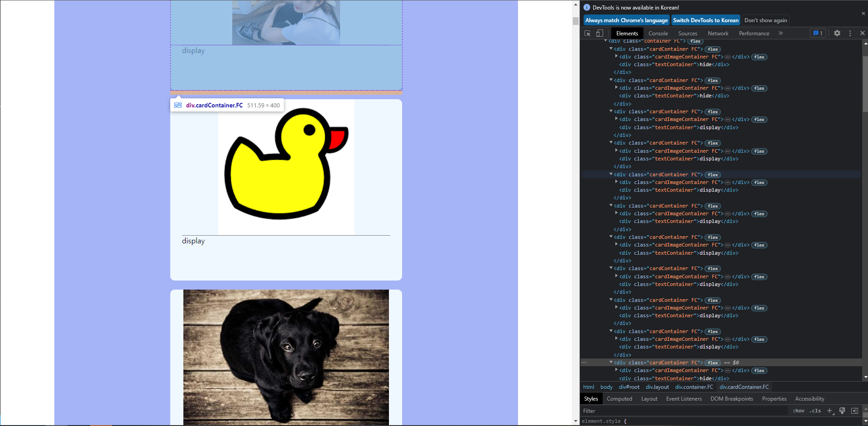Switch to the Computed pane tab

[x=619, y=399]
